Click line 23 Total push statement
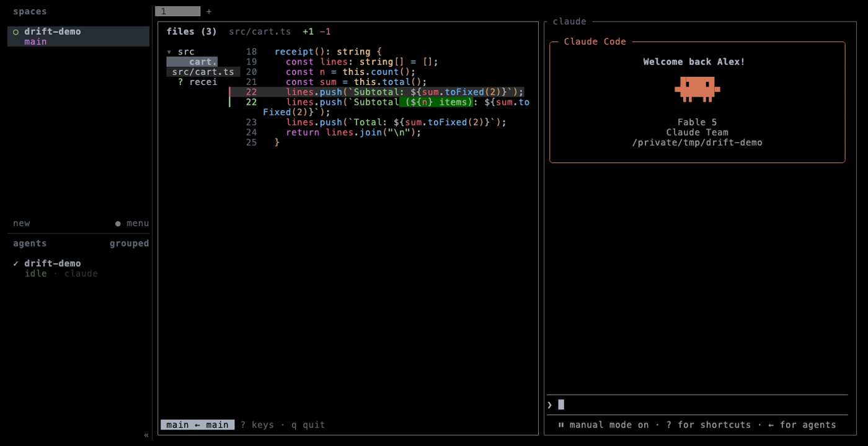Image resolution: width=868 pixels, height=446 pixels. 396,123
